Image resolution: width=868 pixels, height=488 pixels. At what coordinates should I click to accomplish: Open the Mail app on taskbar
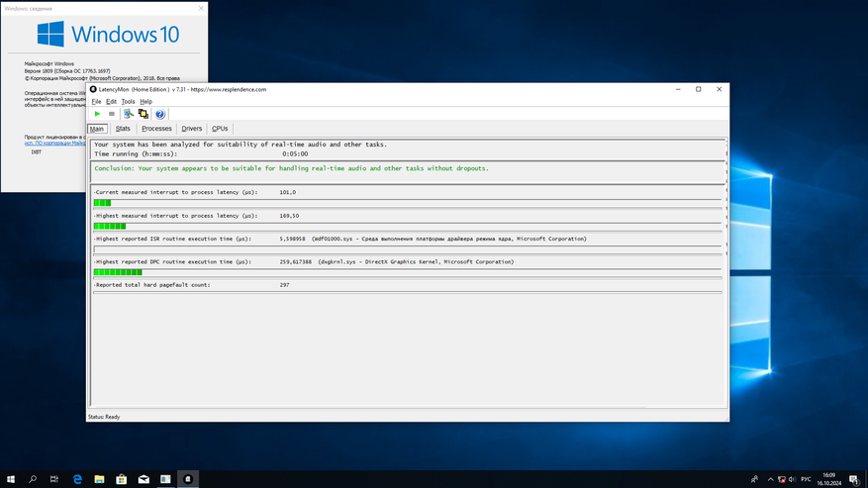coord(144,479)
